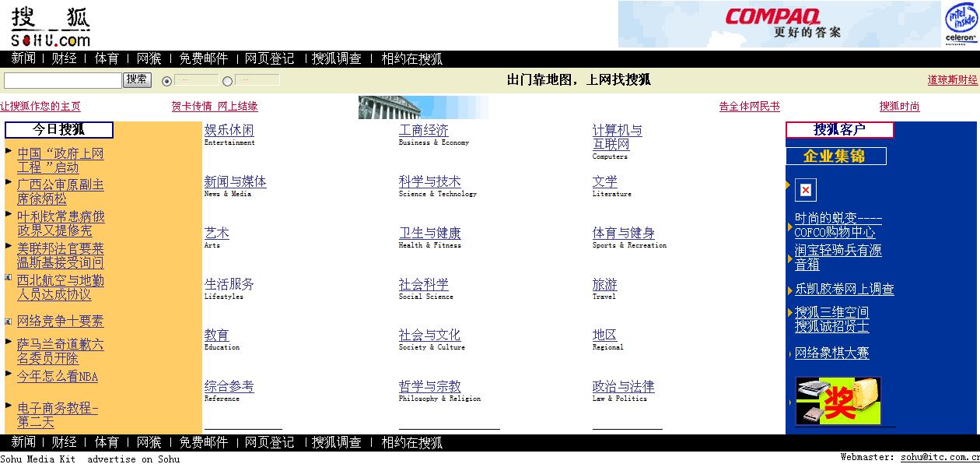Open the 娱乐休闲 Entertainment category
Screen dimensions: 980x464
229,130
